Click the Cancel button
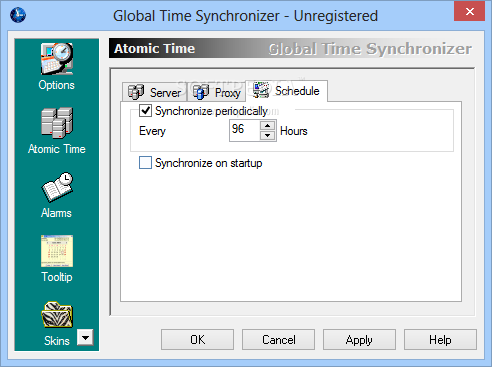Viewport: 492px width, 367px height. pos(278,340)
